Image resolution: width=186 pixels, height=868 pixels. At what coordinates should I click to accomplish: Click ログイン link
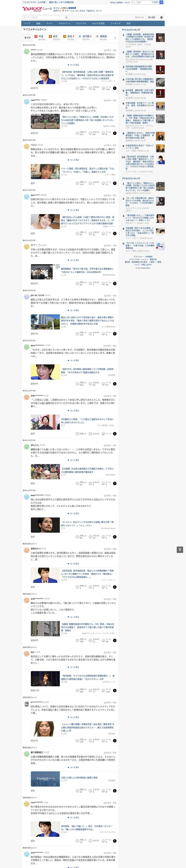coord(57,11)
